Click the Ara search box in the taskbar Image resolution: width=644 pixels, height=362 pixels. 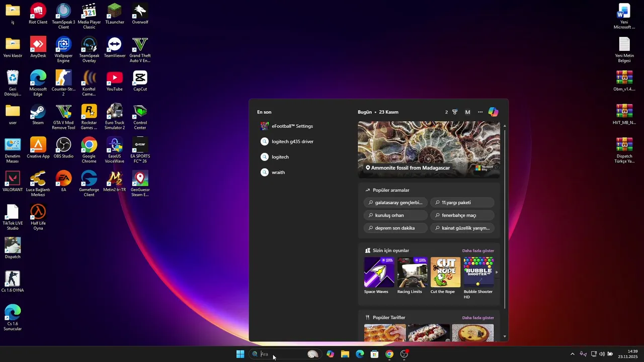[285, 354]
